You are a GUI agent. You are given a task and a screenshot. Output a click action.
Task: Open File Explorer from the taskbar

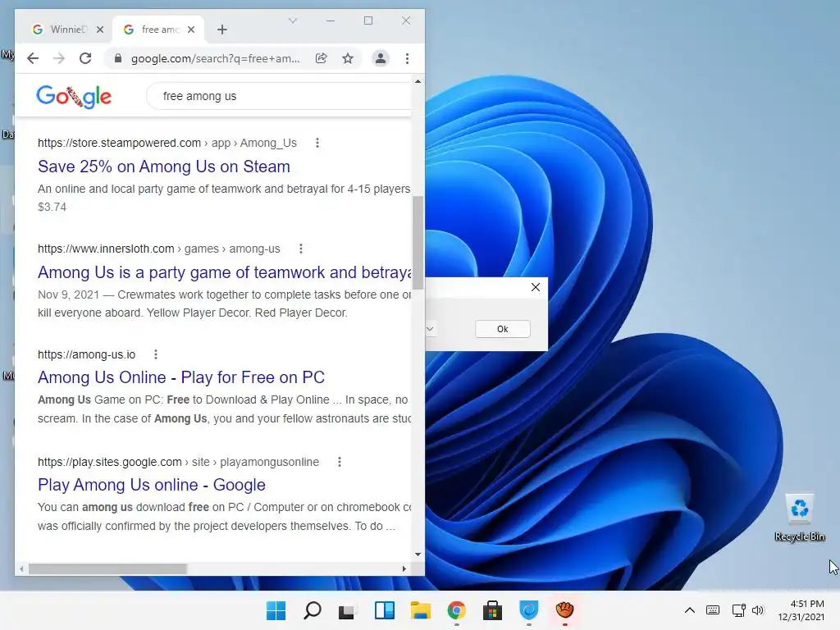421,610
